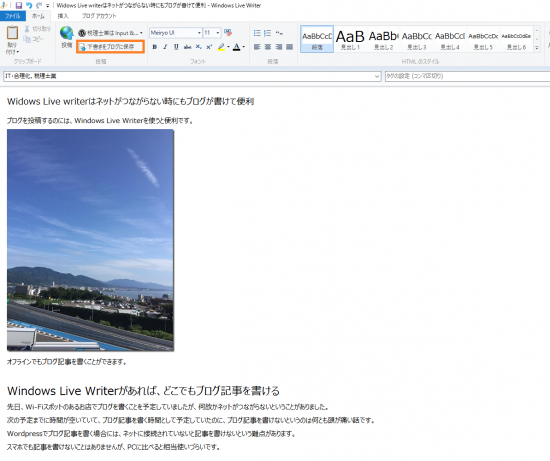Click the Paste clipboard icon
Image resolution: width=550 pixels, height=461 pixels.
(x=12, y=33)
